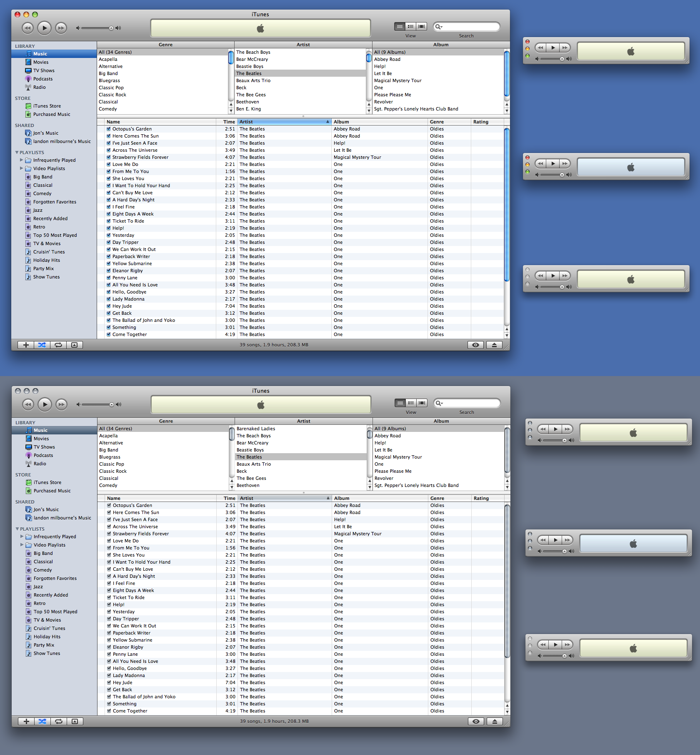700x755 pixels.
Task: Click the rewind button in top iTunes window
Action: coord(27,28)
